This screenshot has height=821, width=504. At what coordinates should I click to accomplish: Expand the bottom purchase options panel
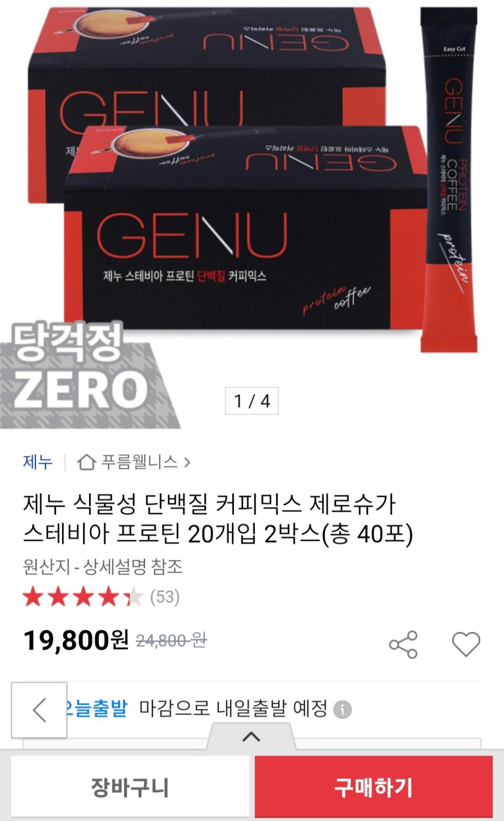[x=252, y=737]
